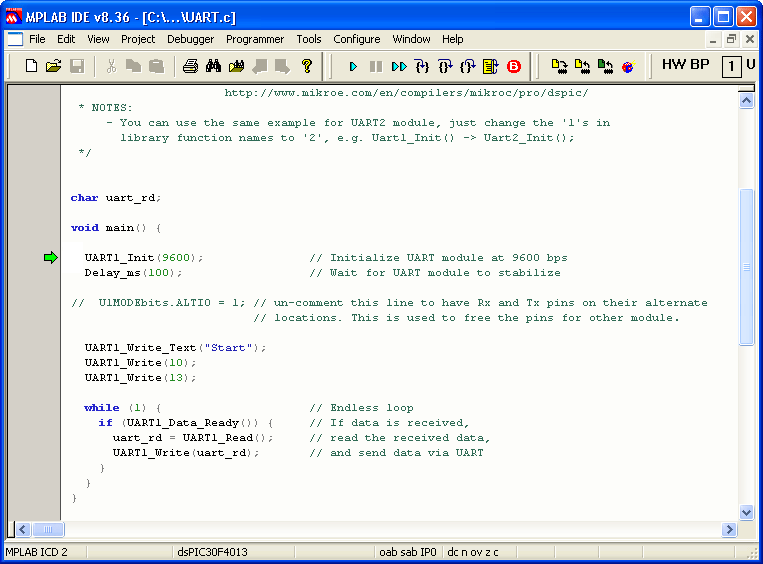Viewport: 763px width, 564px height.
Task: Open a file with the folder icon
Action: pyautogui.click(x=54, y=66)
